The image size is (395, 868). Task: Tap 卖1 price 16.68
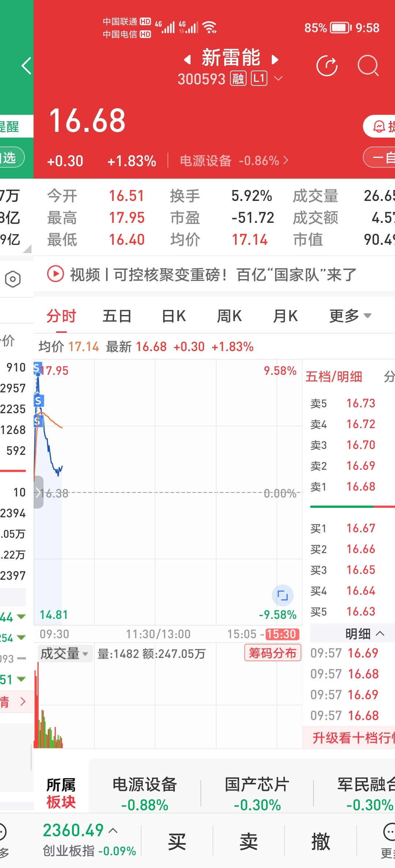(x=361, y=487)
